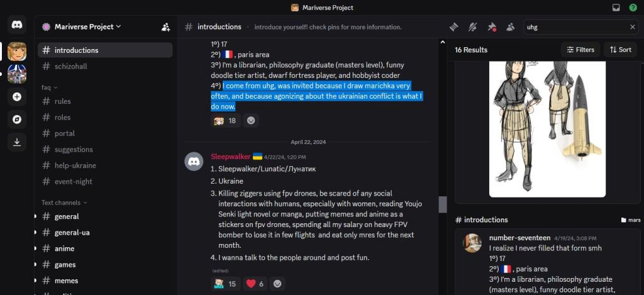Open the Help question mark icon
The image size is (644, 295).
(x=633, y=8)
